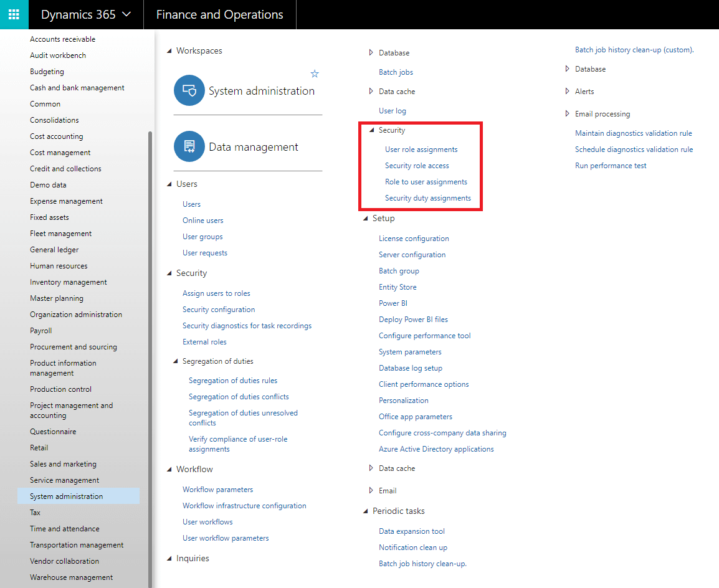
Task: Open Role to user assignments report
Action: click(426, 182)
